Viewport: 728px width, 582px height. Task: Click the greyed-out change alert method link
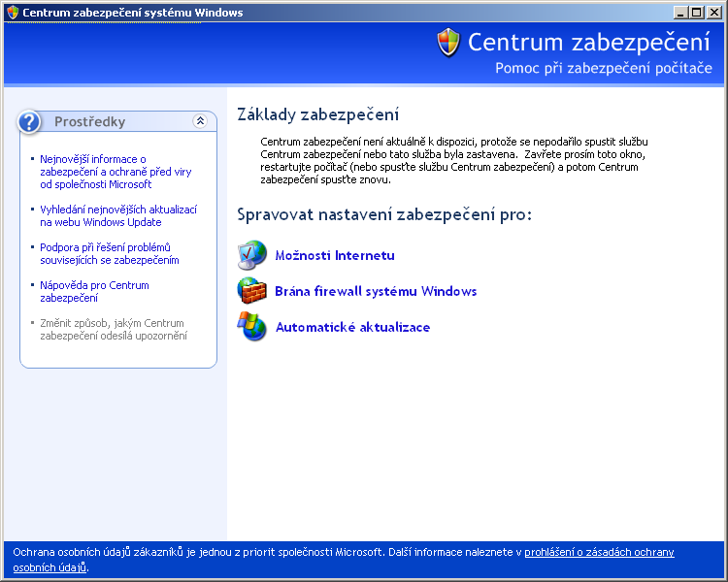point(113,329)
